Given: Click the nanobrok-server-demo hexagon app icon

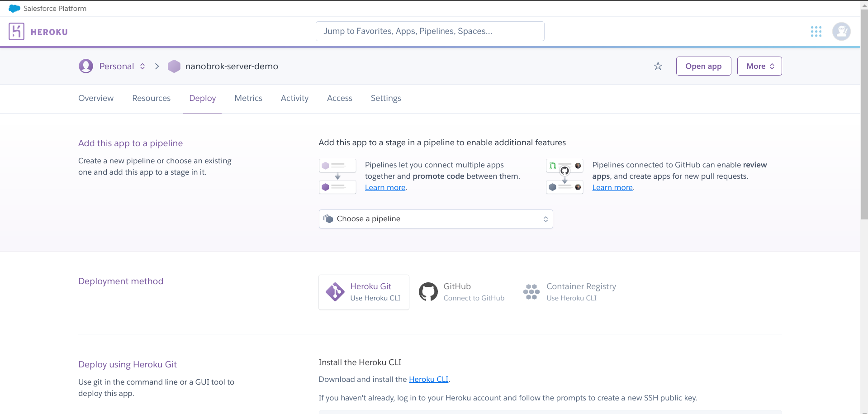Looking at the screenshot, I should pyautogui.click(x=174, y=67).
